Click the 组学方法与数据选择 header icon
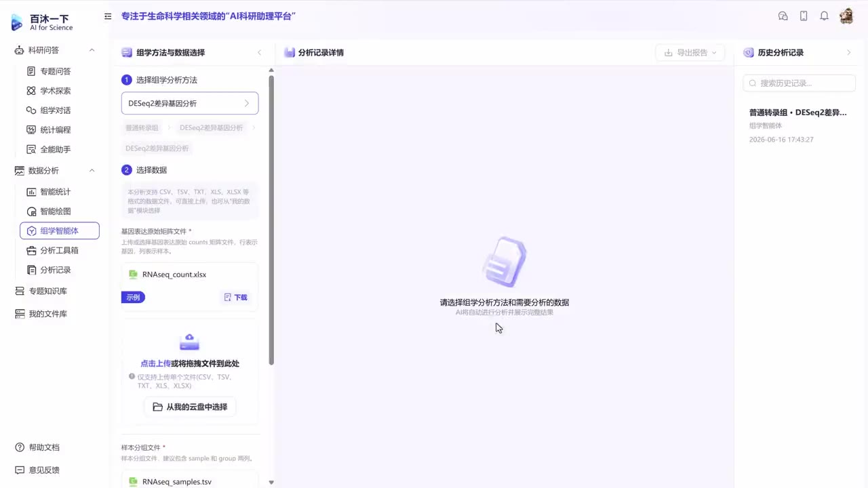 127,53
